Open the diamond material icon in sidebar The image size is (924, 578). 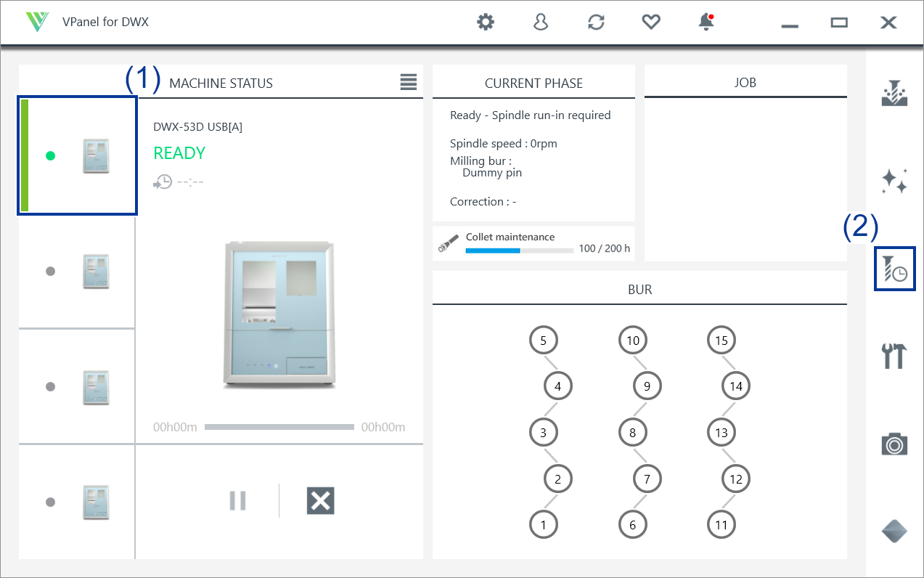(x=894, y=531)
